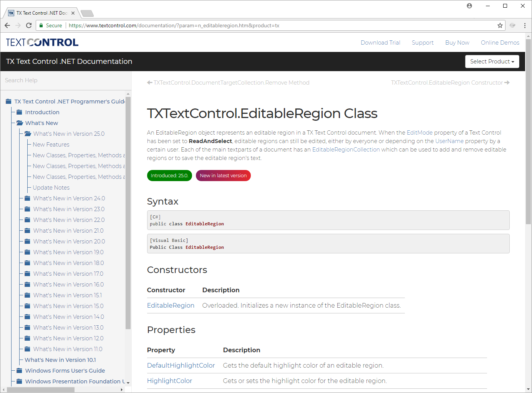Open a new browser tab
The width and height of the screenshot is (532, 393).
coord(88,13)
